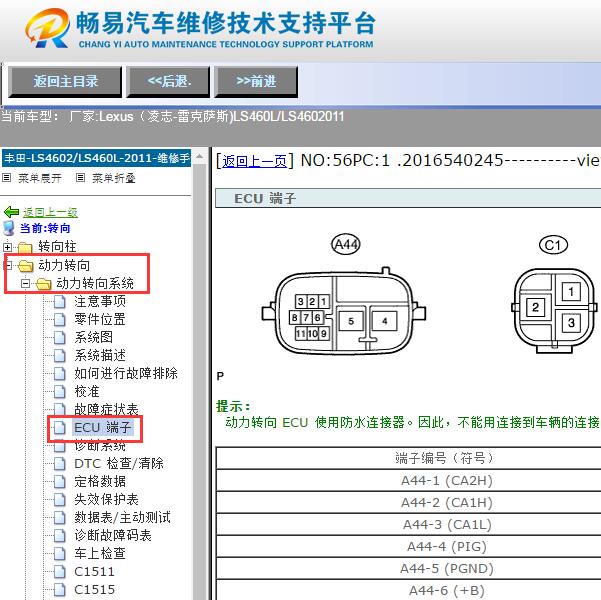
Task: Open the 失效保护表 page
Action: 107,500
